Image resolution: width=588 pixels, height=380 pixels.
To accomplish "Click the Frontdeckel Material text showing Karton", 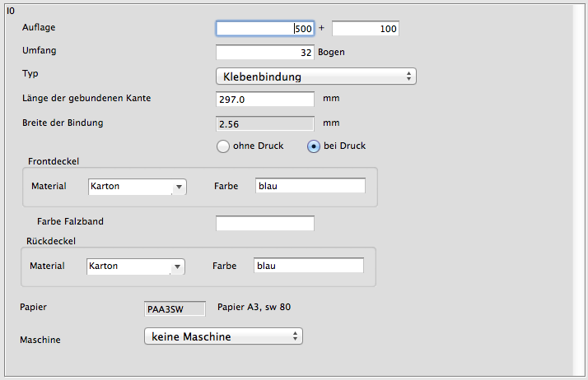I will click(128, 187).
